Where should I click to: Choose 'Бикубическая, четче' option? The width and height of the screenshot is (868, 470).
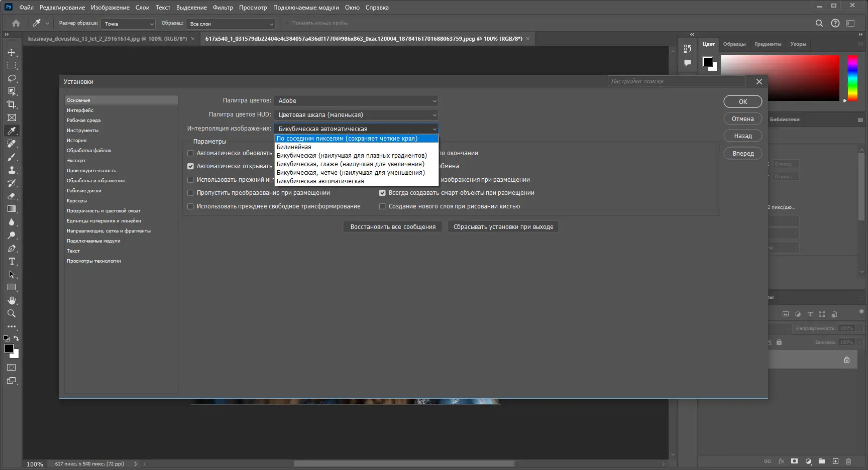pos(357,173)
